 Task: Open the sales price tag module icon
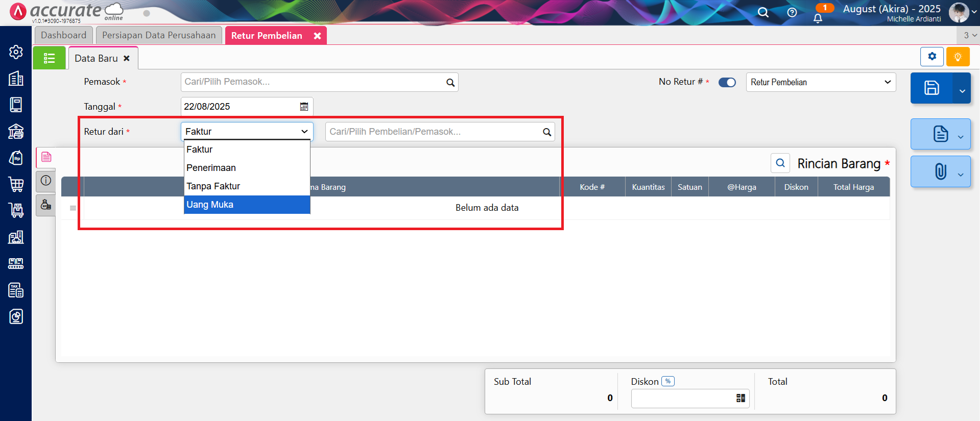16,158
